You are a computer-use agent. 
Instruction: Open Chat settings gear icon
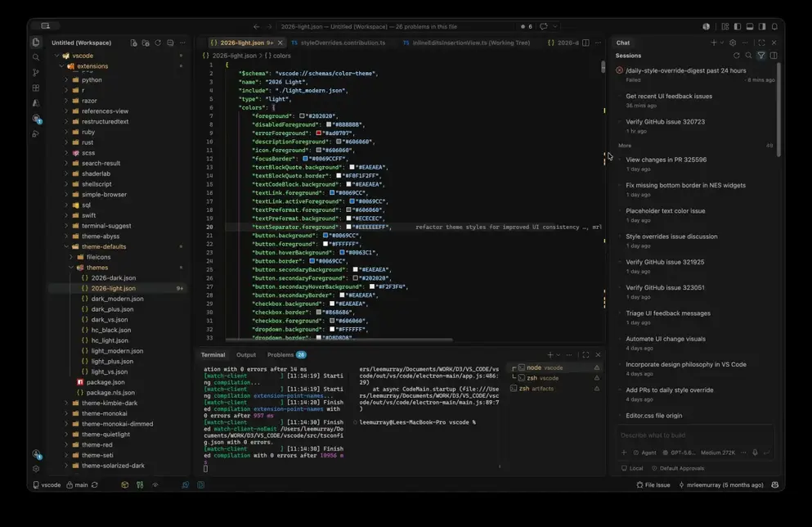click(732, 43)
